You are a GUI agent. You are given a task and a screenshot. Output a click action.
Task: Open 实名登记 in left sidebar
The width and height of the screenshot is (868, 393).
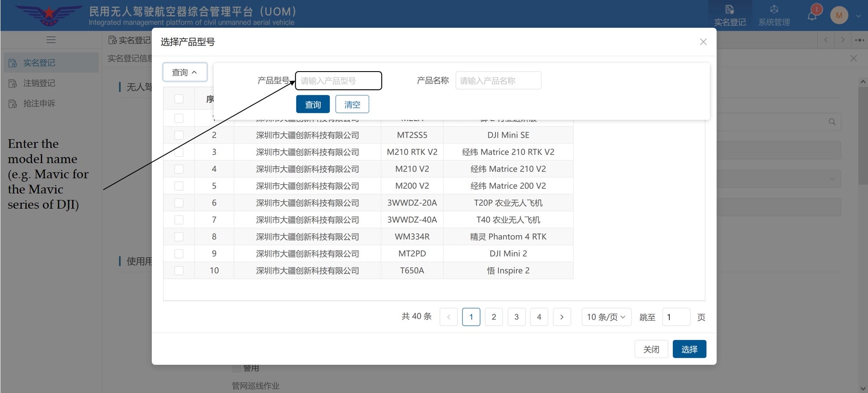coord(51,63)
